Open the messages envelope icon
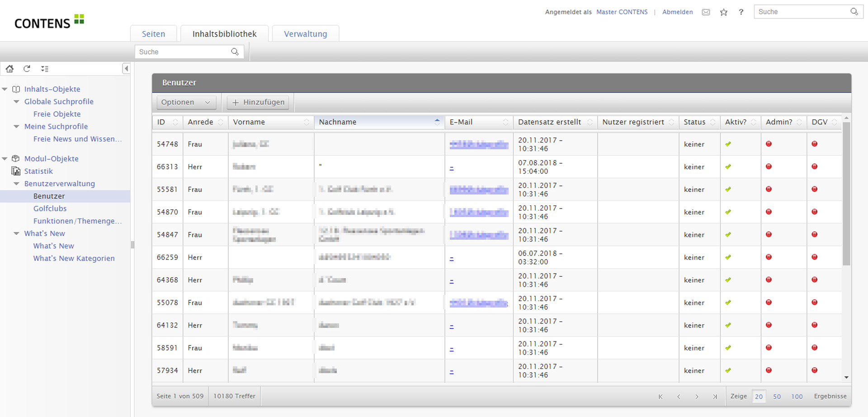Image resolution: width=868 pixels, height=417 pixels. click(706, 12)
